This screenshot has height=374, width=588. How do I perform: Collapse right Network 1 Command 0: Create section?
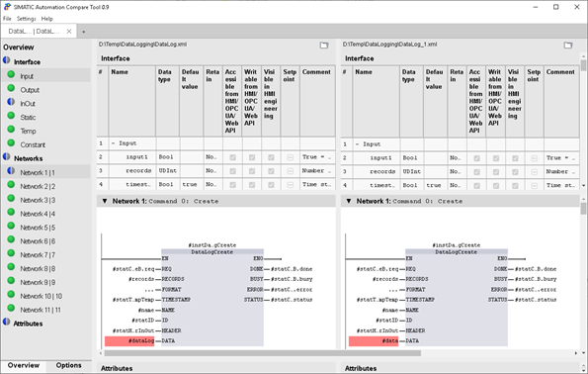349,201
